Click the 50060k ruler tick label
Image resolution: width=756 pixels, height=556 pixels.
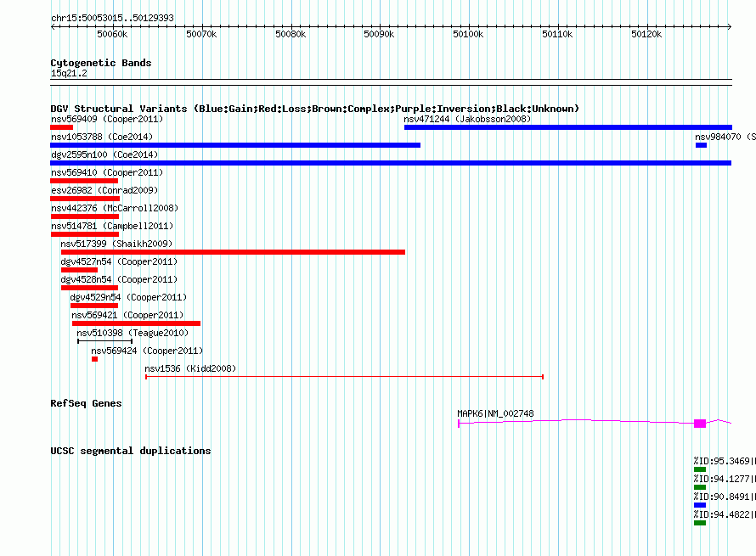[x=112, y=34]
